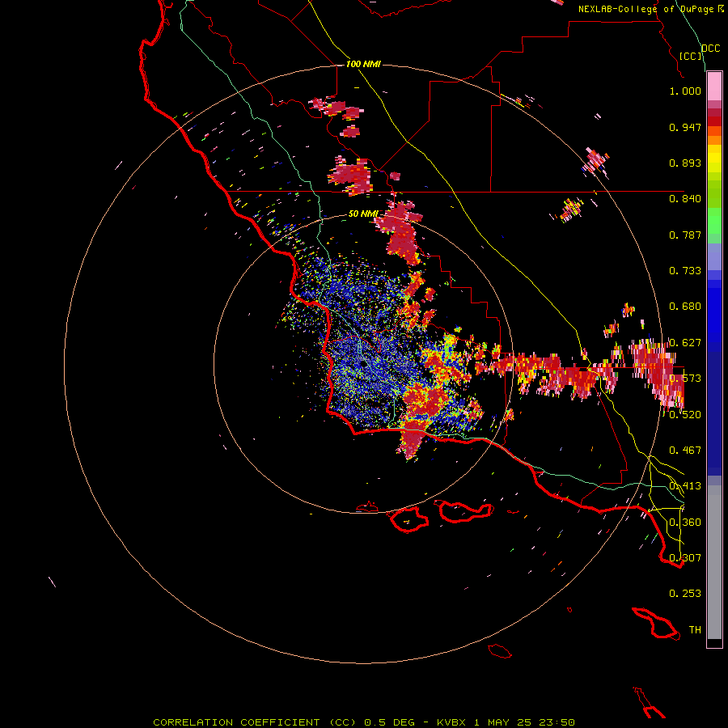This screenshot has height=728, width=728.
Task: Click the gray lower segment of the color bar
Action: (x=714, y=562)
